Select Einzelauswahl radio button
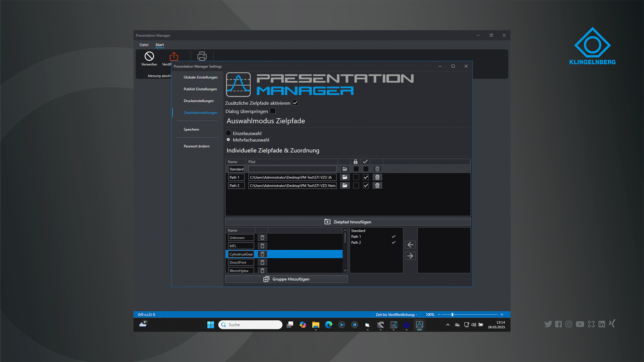644x362 pixels. [x=228, y=133]
